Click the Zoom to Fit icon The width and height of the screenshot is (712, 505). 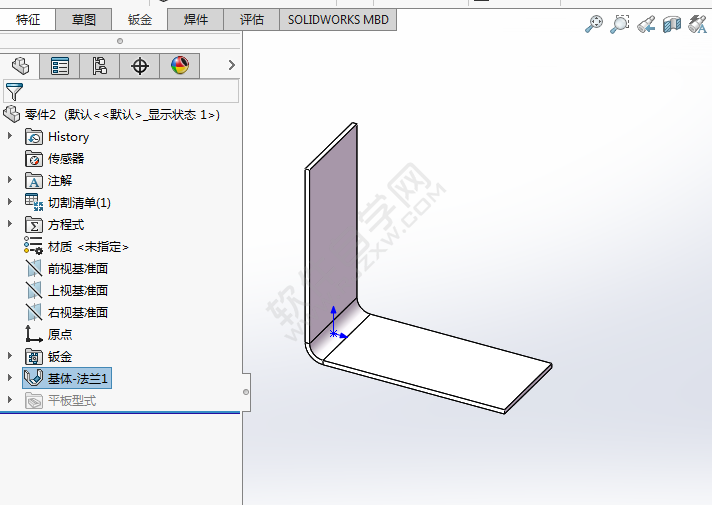(593, 24)
